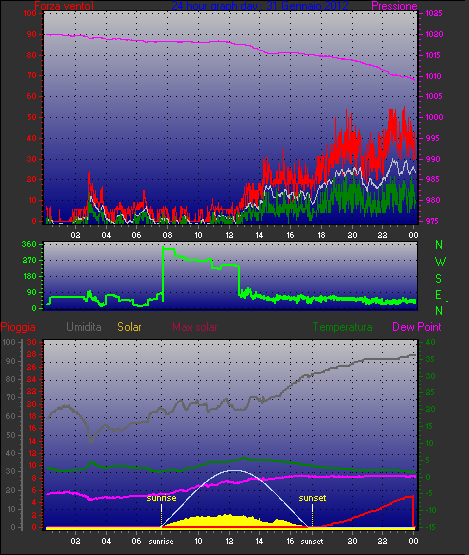This screenshot has width=469, height=555.
Task: Click the topmost green 'N' compass letter
Action: tap(439, 245)
